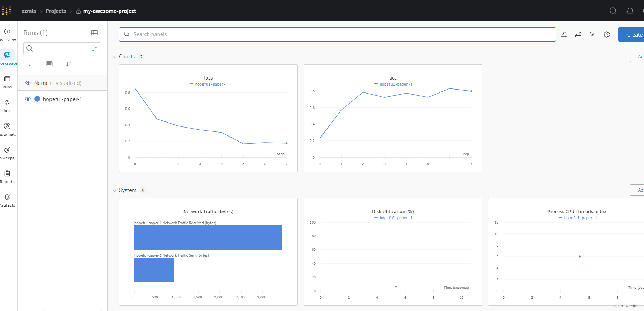
Task: Click the loss chart title
Action: tap(208, 78)
